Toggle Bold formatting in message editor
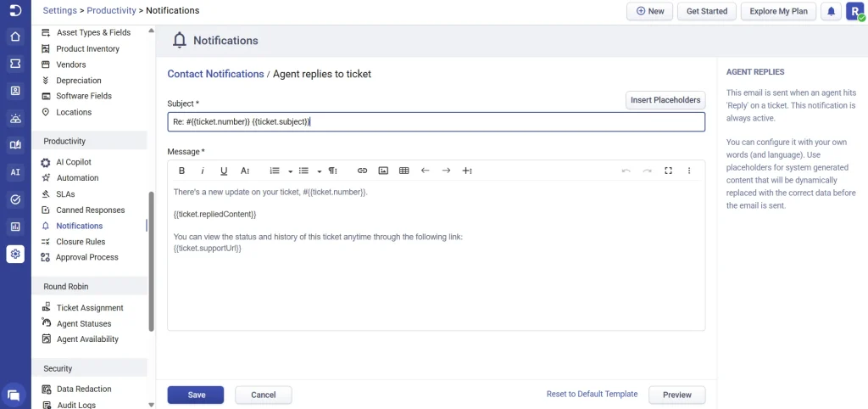Screen dimensions: 868x409 [x=181, y=171]
